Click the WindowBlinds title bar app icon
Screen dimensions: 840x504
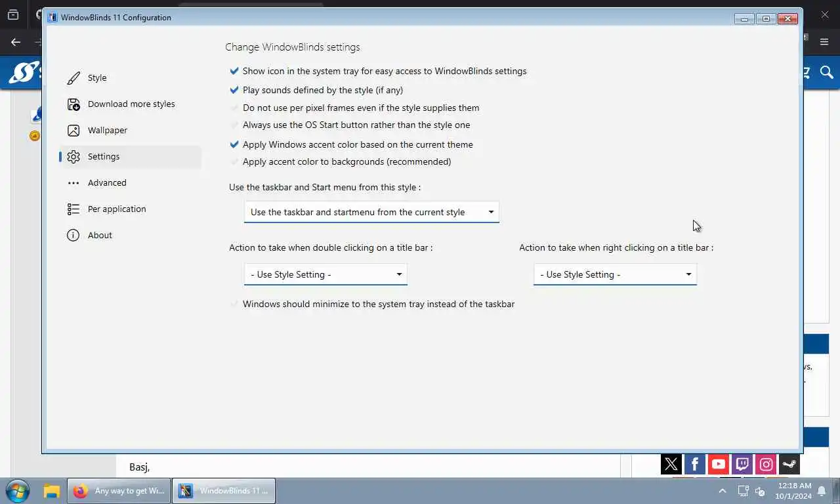click(x=52, y=18)
